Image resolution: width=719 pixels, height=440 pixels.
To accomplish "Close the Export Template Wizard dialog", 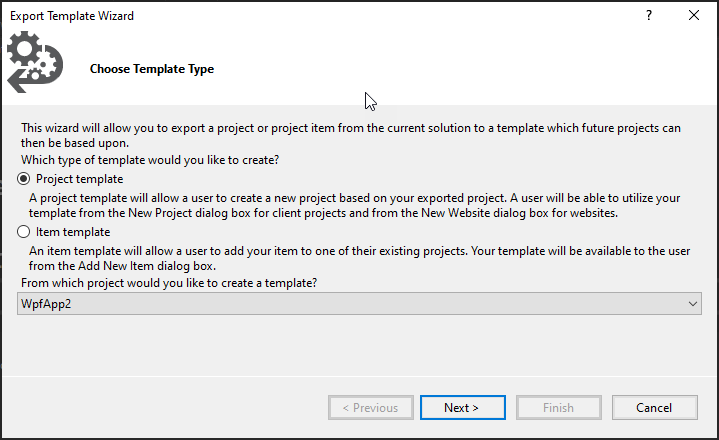I will coord(694,16).
